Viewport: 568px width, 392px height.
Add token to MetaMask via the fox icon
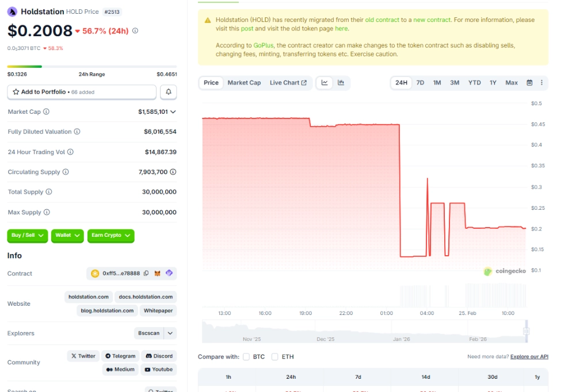point(158,274)
